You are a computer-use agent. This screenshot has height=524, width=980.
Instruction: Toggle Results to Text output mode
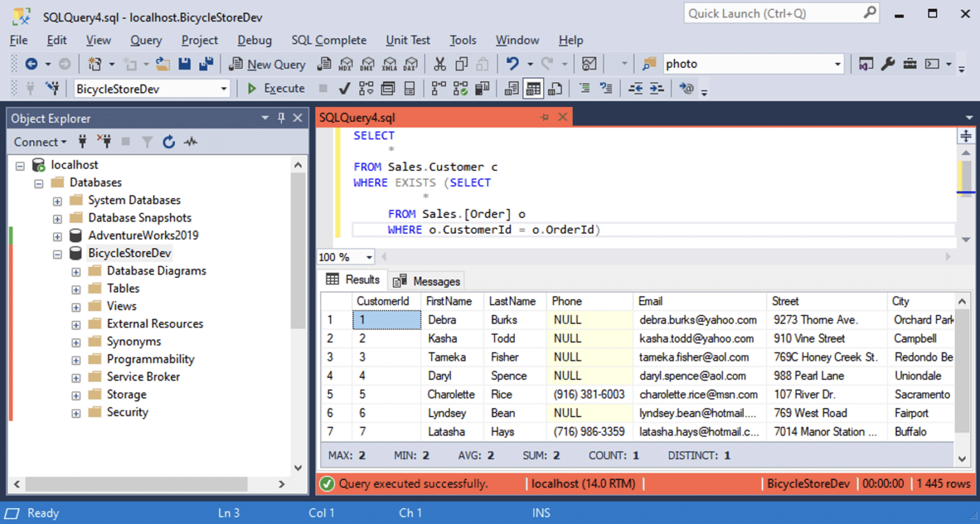pyautogui.click(x=511, y=88)
